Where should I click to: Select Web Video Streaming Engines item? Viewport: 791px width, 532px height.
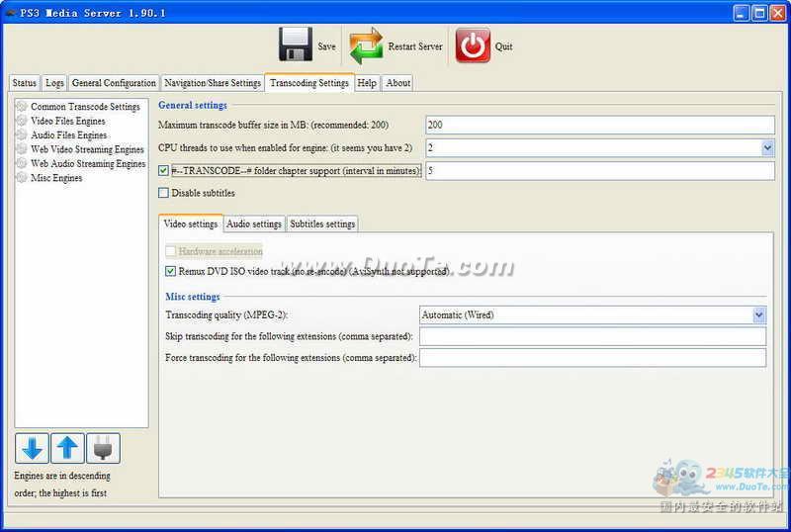87,149
